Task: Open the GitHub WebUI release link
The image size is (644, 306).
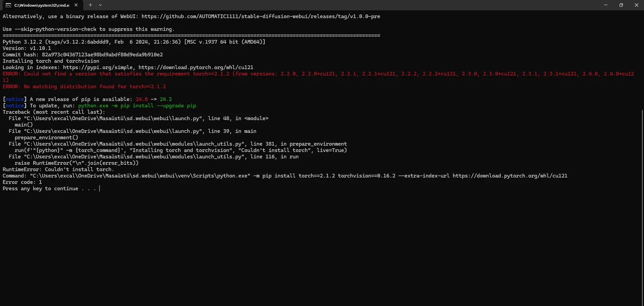Action: [261, 16]
